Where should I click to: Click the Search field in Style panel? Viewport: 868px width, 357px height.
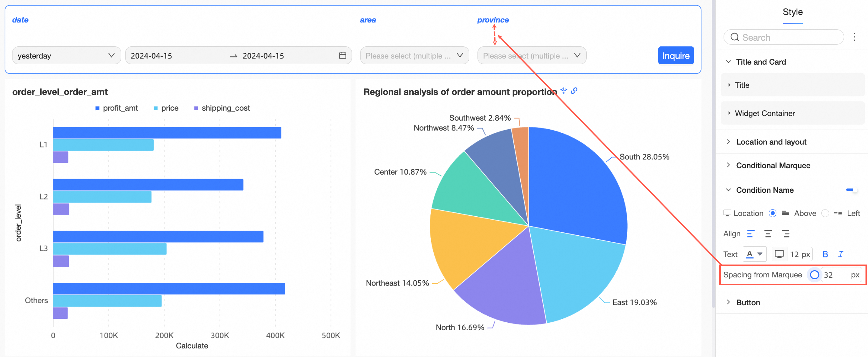(x=784, y=37)
